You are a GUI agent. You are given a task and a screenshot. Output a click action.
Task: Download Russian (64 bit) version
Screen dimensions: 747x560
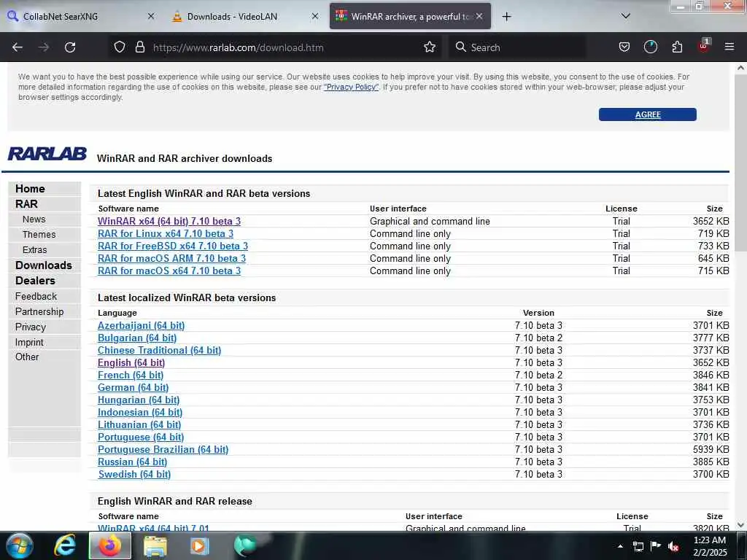(x=133, y=462)
